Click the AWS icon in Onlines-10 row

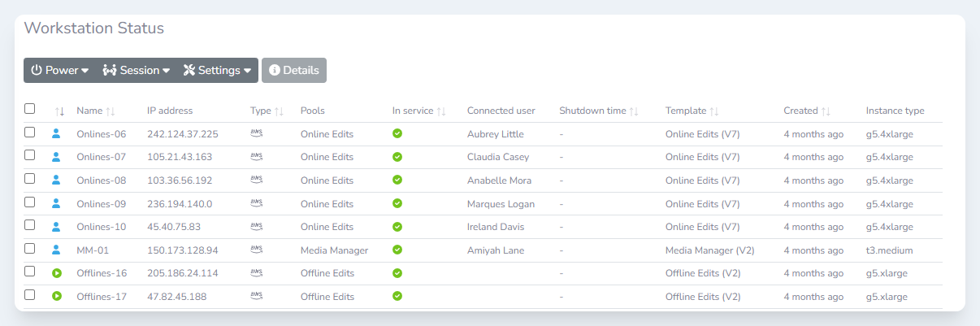coord(256,227)
